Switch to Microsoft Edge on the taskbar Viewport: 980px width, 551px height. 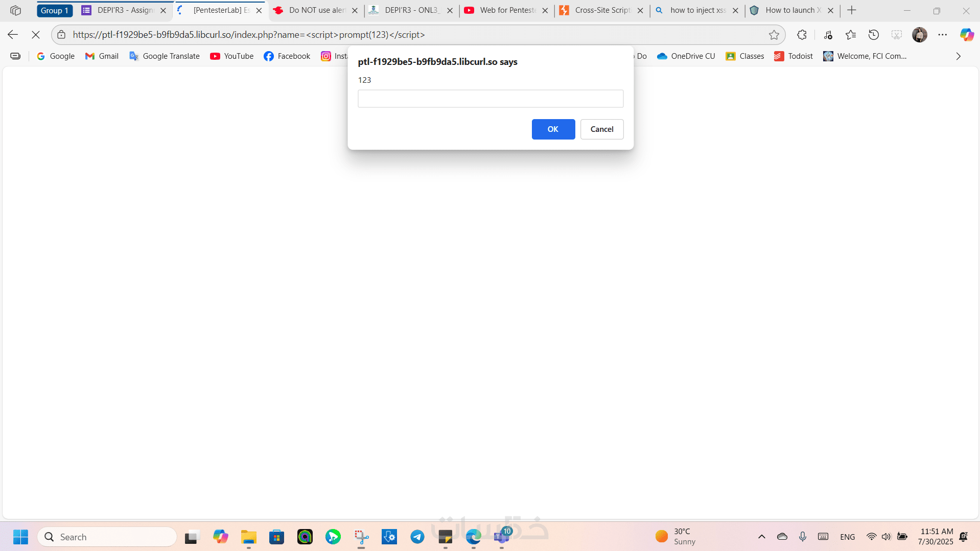pyautogui.click(x=474, y=537)
